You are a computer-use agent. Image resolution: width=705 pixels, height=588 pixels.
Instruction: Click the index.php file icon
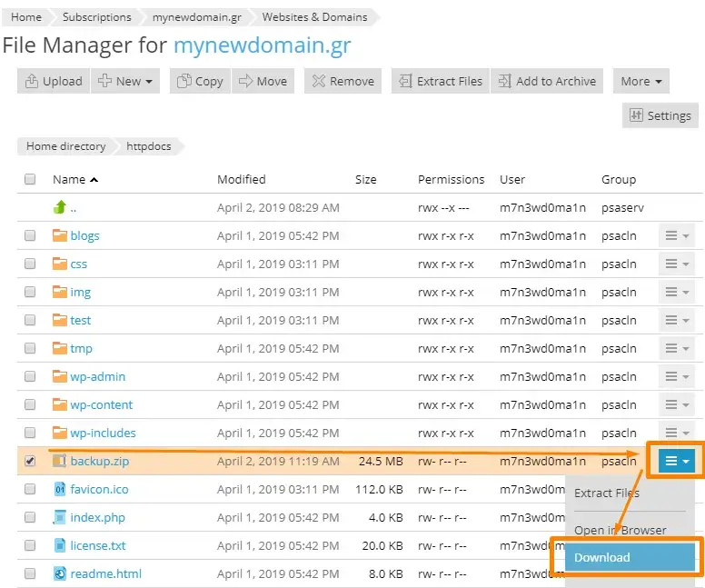pos(60,517)
